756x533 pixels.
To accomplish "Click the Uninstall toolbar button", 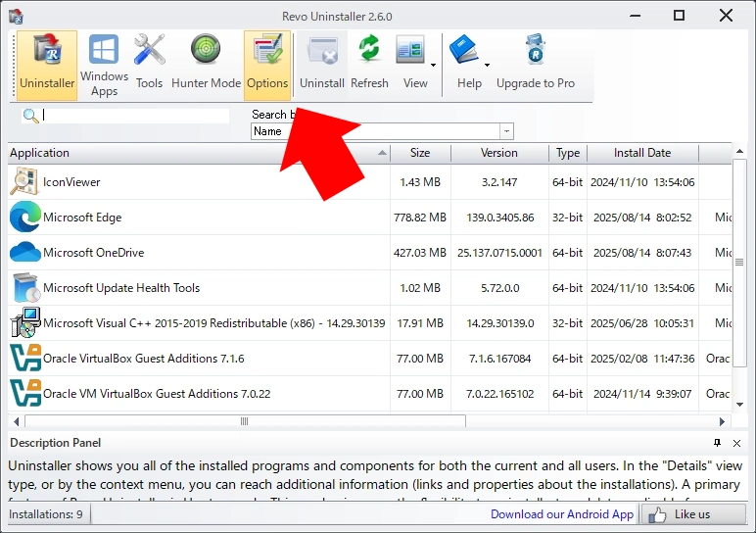I will coord(322,65).
